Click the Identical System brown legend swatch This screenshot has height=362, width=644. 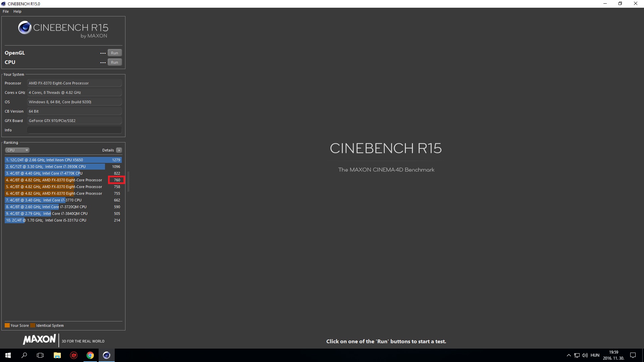33,325
